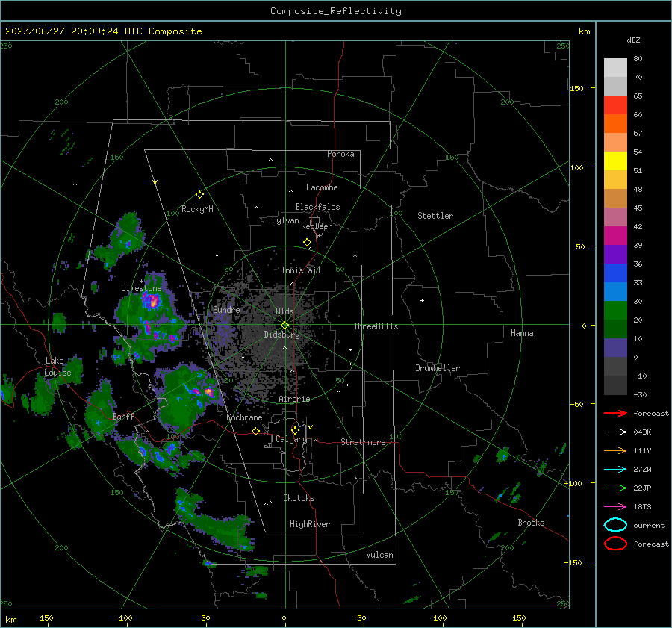Click the Strathmore label

click(363, 442)
